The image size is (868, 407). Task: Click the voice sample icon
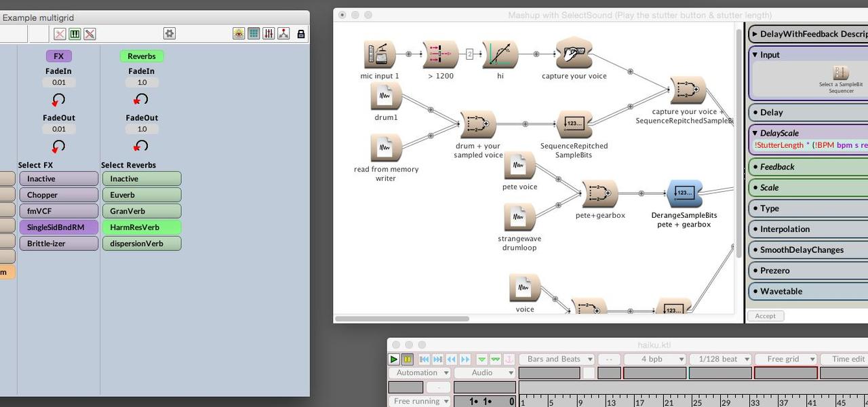click(524, 288)
